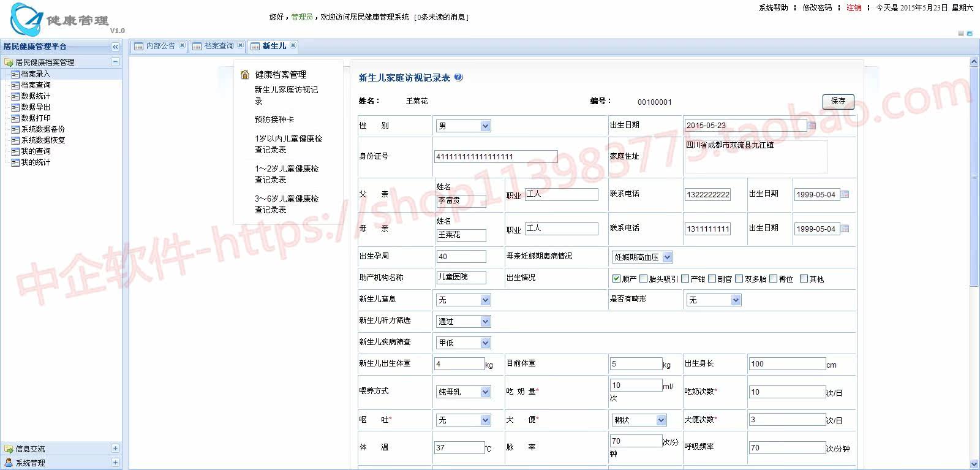Click 注销 to log out

point(854,8)
